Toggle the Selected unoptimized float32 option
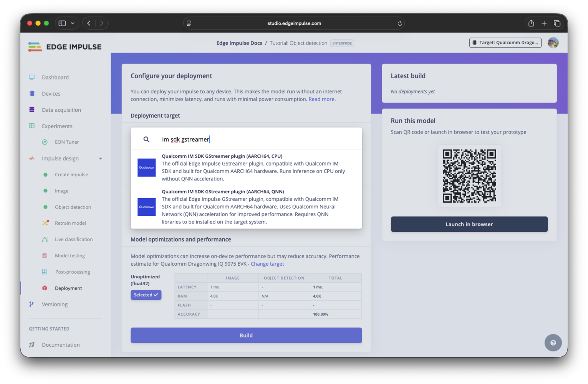 (x=146, y=295)
